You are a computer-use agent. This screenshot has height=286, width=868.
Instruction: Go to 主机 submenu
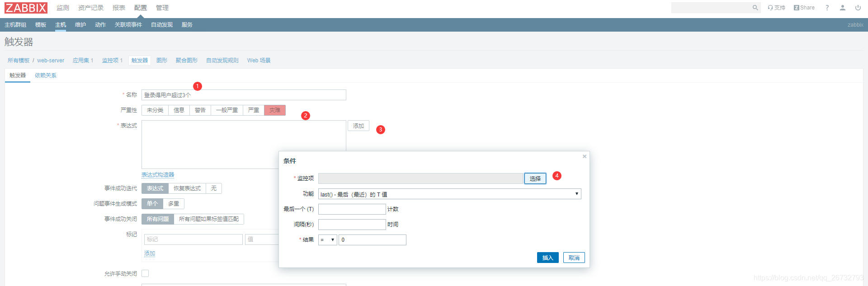click(x=61, y=25)
